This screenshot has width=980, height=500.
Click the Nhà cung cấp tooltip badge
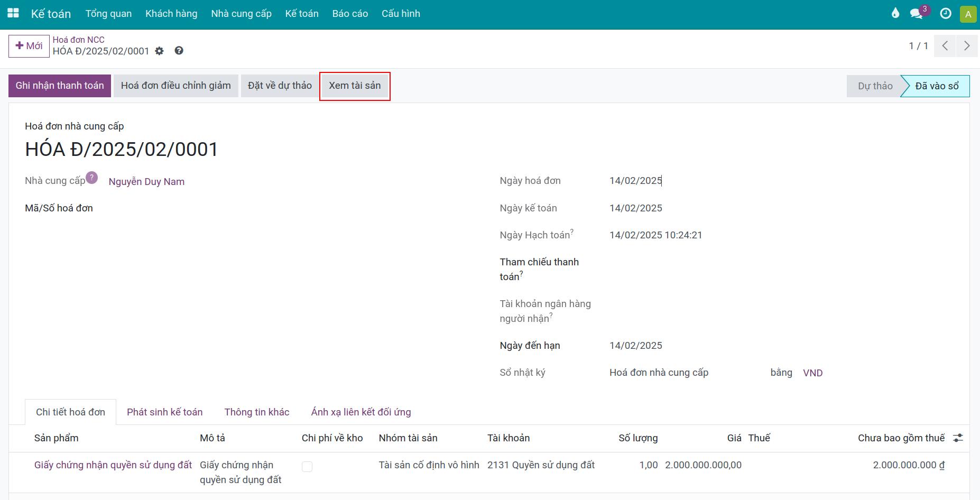(92, 178)
